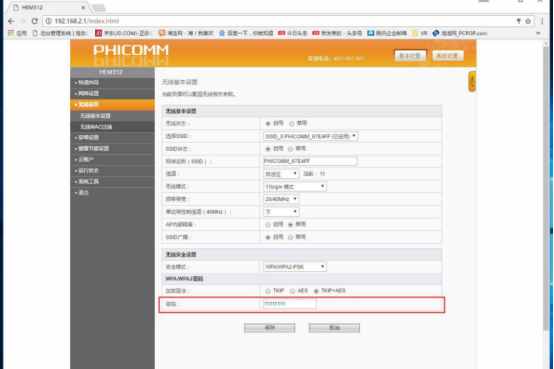
Task: Click the PHICOMM logo
Action: point(131,51)
